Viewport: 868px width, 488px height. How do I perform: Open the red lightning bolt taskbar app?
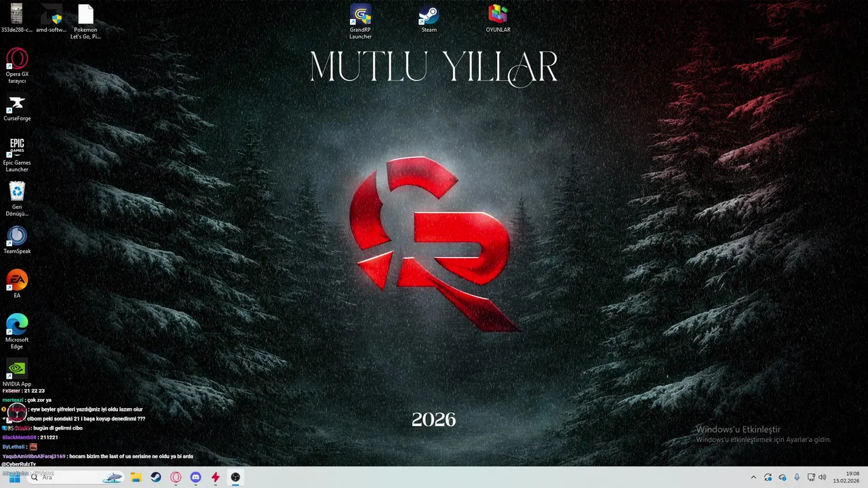click(216, 477)
